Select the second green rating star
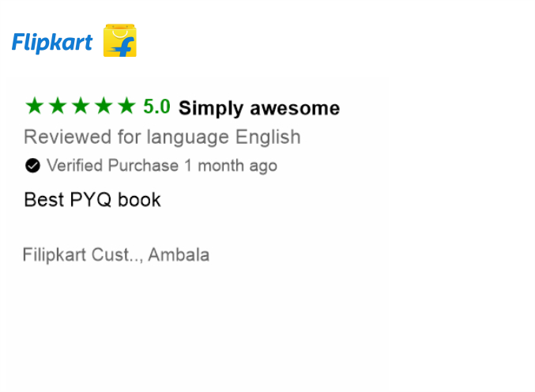Screen dimensions: 535x392 tap(57, 106)
